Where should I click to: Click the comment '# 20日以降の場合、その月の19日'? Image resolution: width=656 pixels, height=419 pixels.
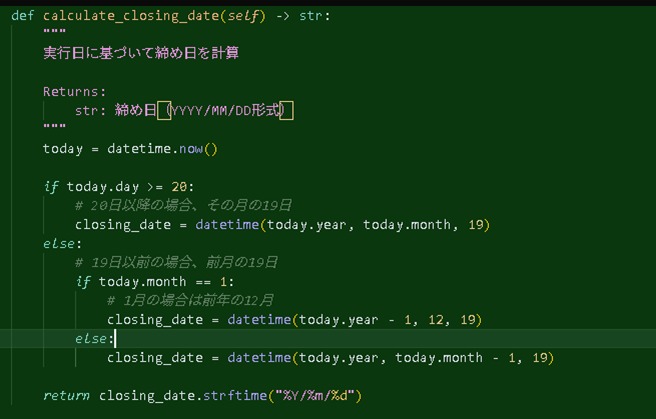click(x=183, y=205)
